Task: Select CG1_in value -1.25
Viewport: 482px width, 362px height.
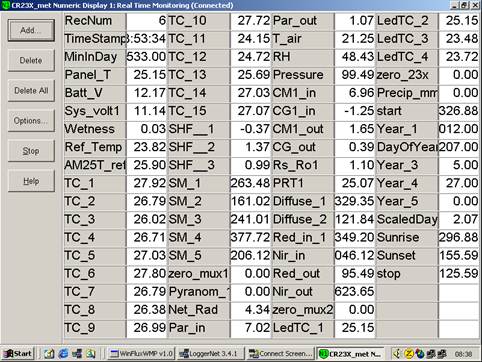Action: coord(355,111)
